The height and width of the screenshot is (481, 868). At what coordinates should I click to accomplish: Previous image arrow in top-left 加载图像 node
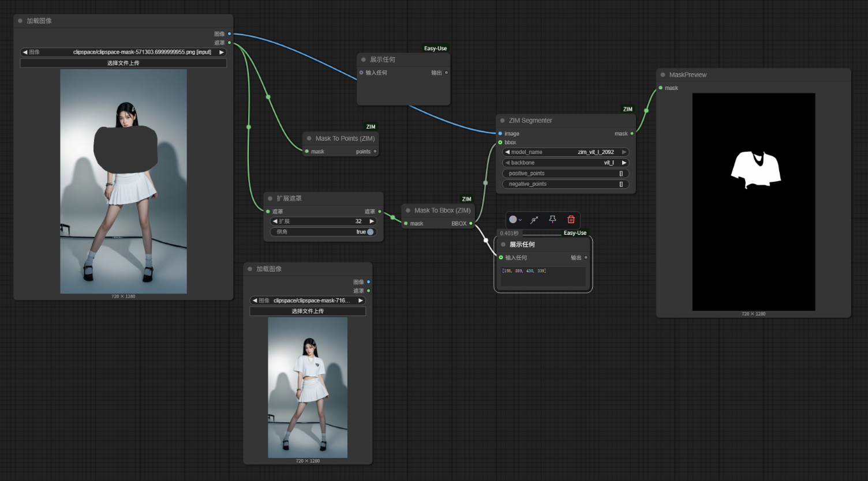(x=25, y=52)
